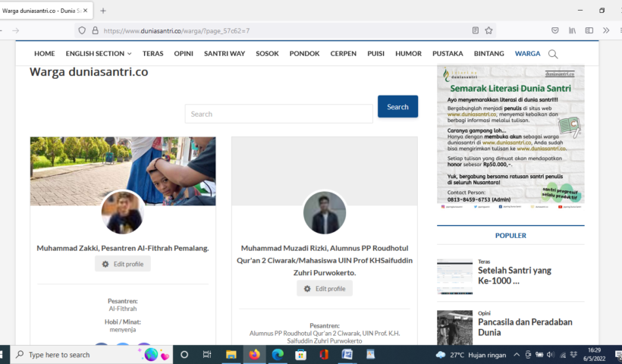Image resolution: width=622 pixels, height=364 pixels.
Task: Open the Pocket save icon
Action: pyautogui.click(x=555, y=30)
